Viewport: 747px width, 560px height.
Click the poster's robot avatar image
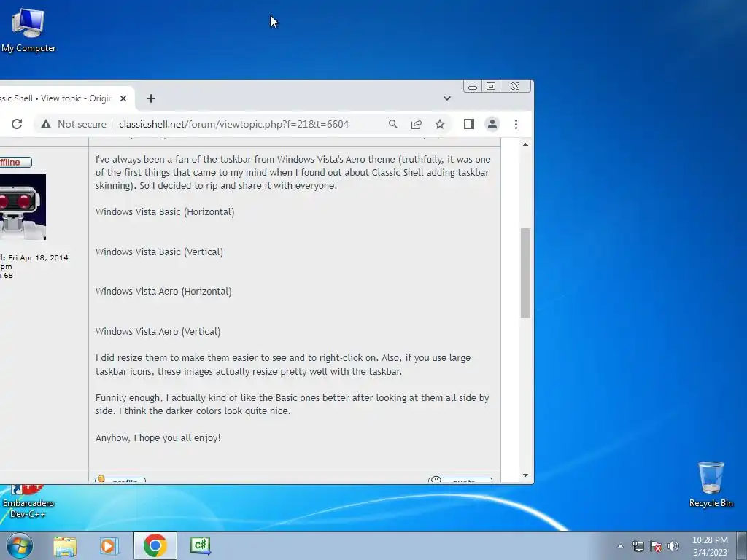click(x=23, y=207)
